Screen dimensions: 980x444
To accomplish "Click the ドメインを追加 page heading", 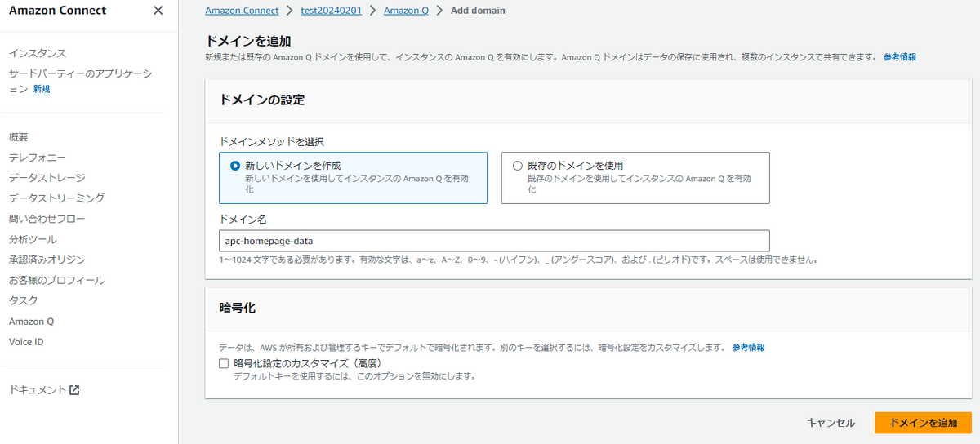I will pos(247,41).
